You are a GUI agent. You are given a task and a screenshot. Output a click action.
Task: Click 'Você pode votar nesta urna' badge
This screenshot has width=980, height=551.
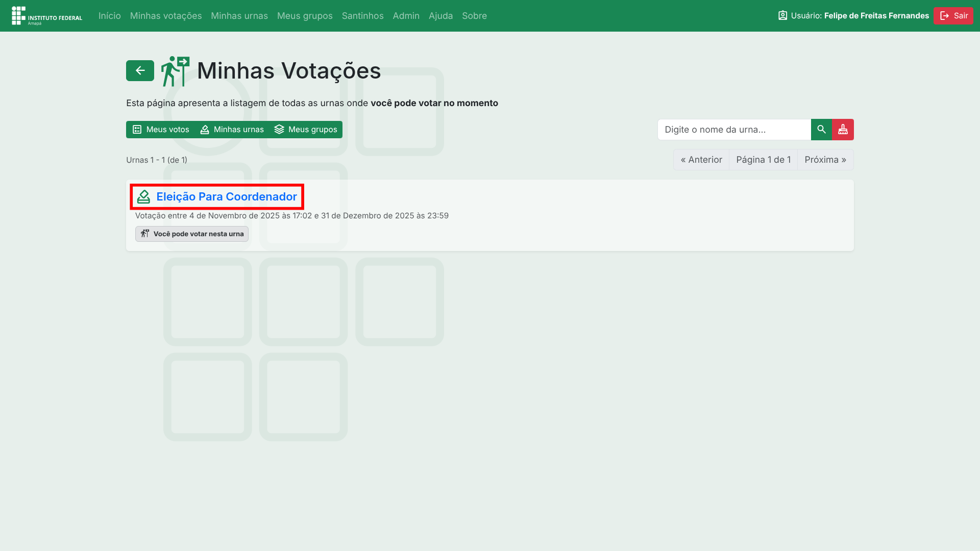click(x=192, y=234)
